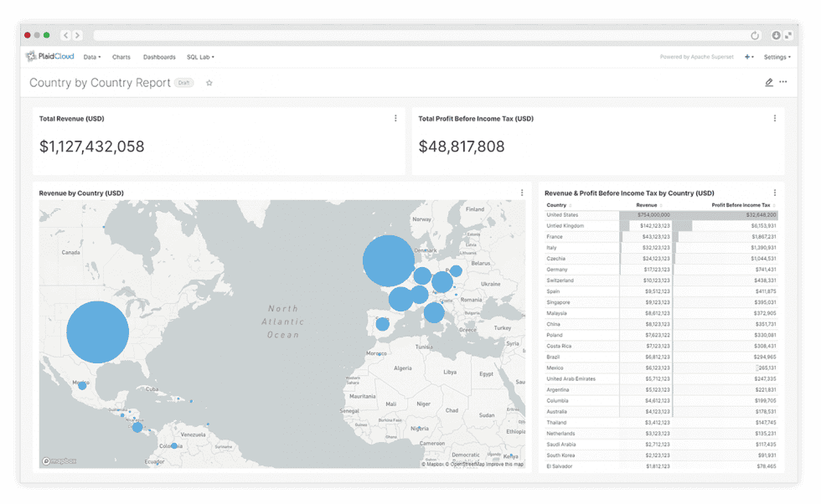Click the mapbox logo on map
The height and width of the screenshot is (504, 821).
pos(59,461)
